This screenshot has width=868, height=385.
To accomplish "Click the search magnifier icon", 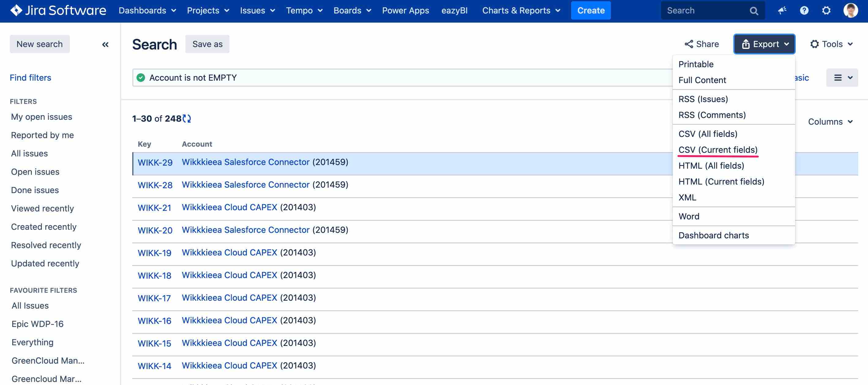I will 754,11.
